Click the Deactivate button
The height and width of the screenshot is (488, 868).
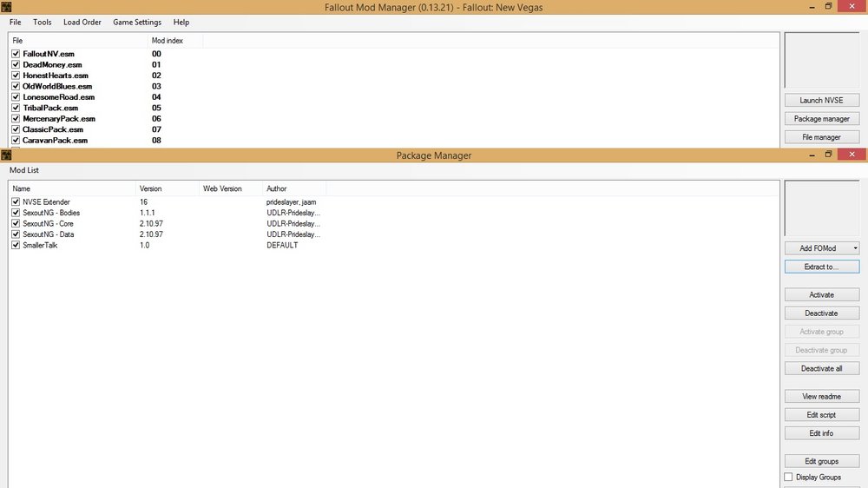821,313
